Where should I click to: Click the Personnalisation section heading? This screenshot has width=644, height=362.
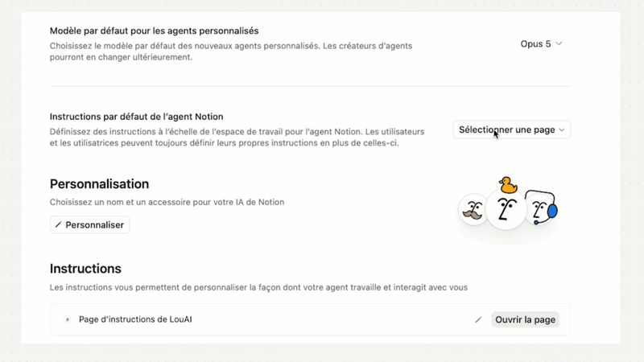[x=99, y=184]
